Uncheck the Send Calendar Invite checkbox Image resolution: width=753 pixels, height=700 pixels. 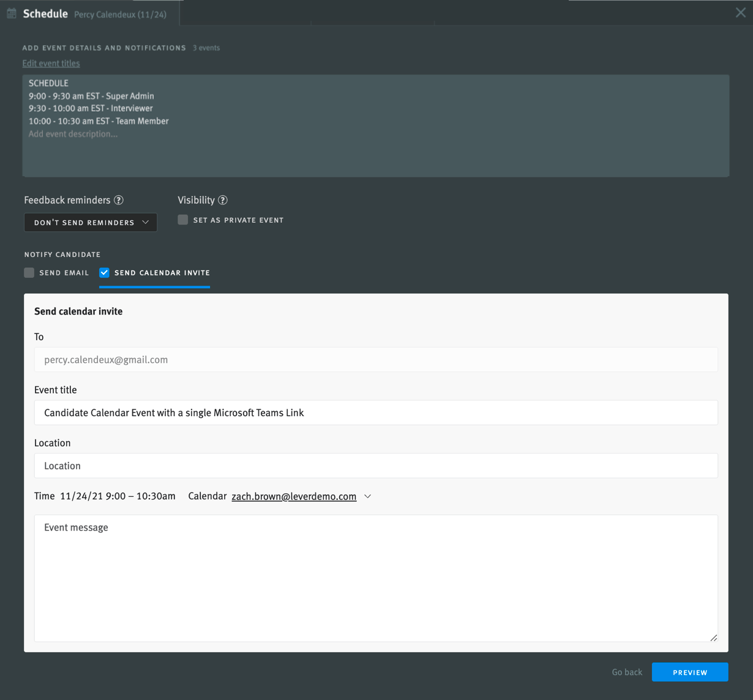click(x=105, y=273)
